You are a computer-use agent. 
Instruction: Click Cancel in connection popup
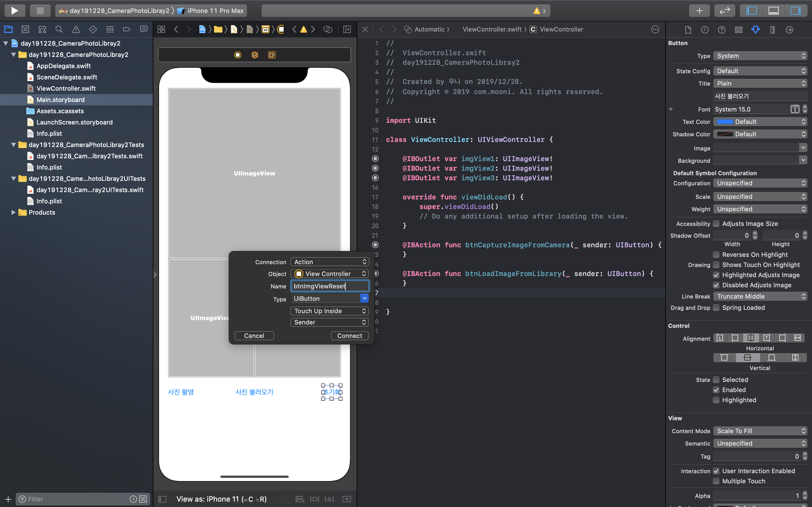point(254,336)
